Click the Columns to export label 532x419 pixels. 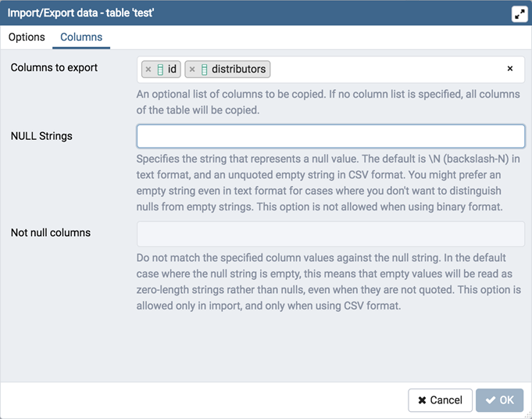click(54, 68)
